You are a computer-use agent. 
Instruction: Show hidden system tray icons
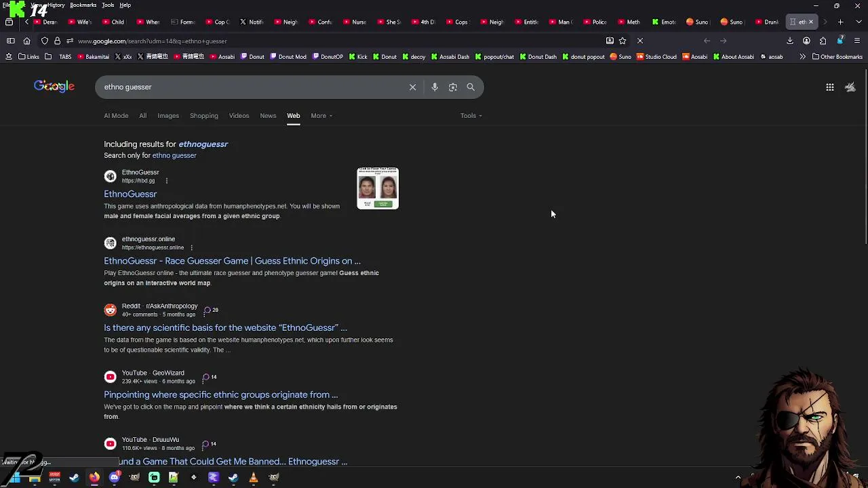pyautogui.click(x=738, y=477)
